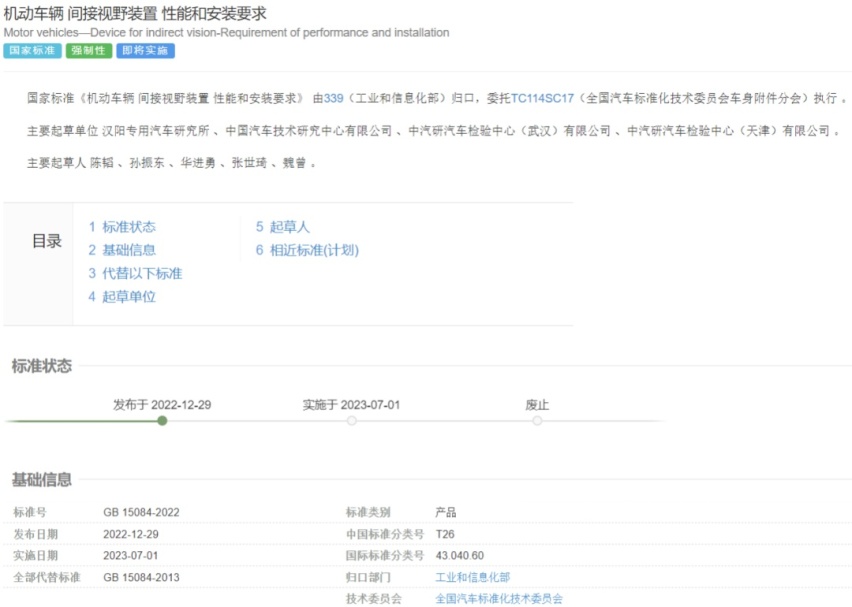
Task: Click the drafter name 华进勇
Action: [x=198, y=162]
